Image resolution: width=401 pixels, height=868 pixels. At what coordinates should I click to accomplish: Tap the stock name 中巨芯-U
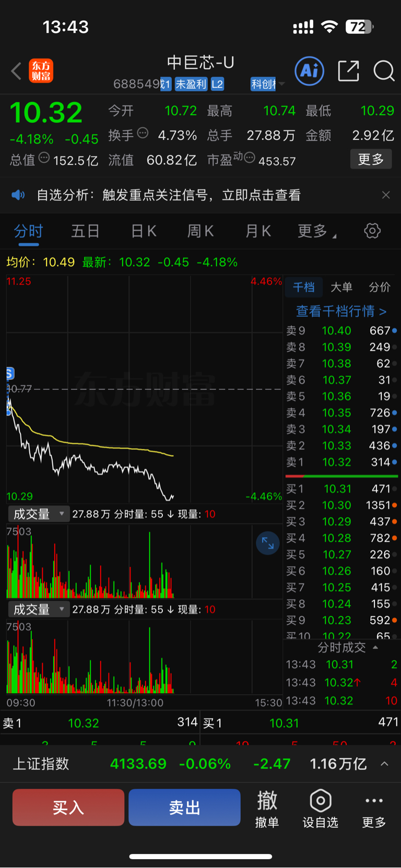[200, 62]
